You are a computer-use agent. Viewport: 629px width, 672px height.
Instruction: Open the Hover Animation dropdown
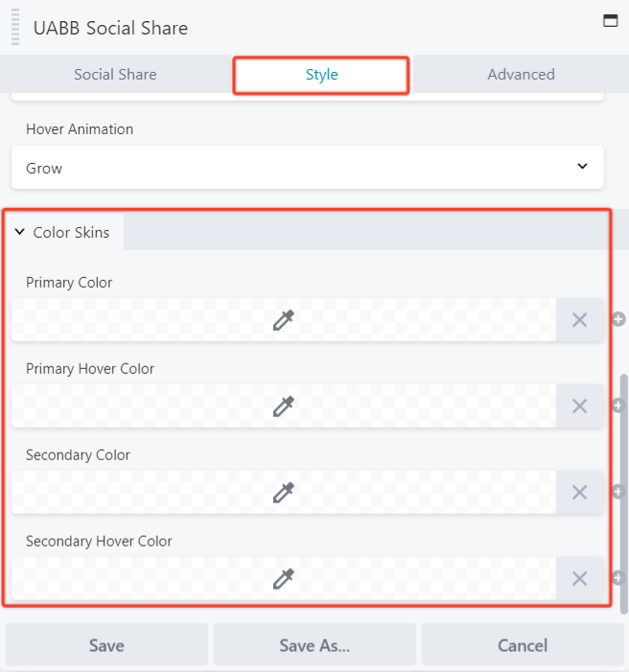click(x=308, y=168)
